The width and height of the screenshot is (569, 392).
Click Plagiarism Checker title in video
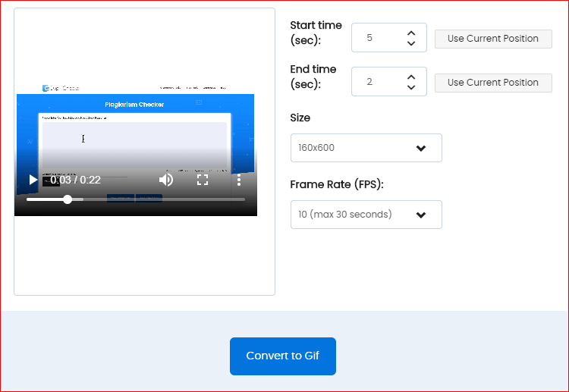click(134, 105)
